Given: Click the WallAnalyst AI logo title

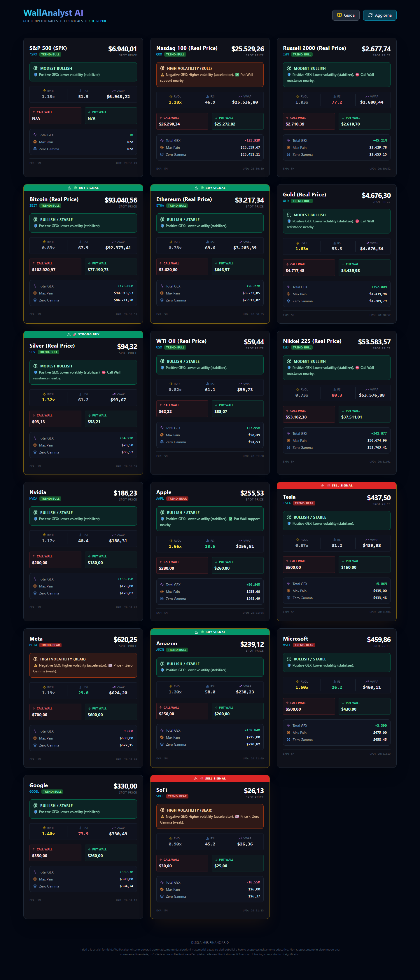Looking at the screenshot, I should click(x=53, y=13).
